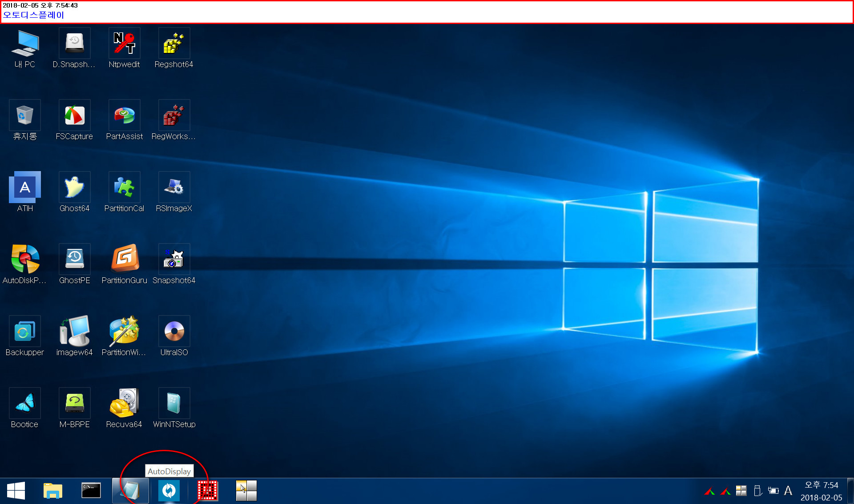Open File Explorer from the taskbar
The image size is (854, 504).
pos(53,491)
